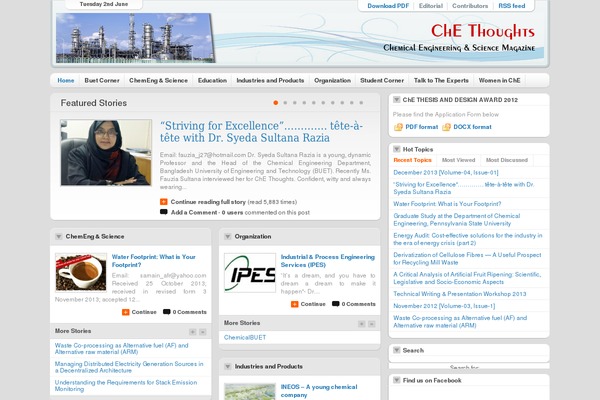This screenshot has height=400, width=600.
Task: Click the coffee cup thumbnail
Action: click(x=81, y=272)
